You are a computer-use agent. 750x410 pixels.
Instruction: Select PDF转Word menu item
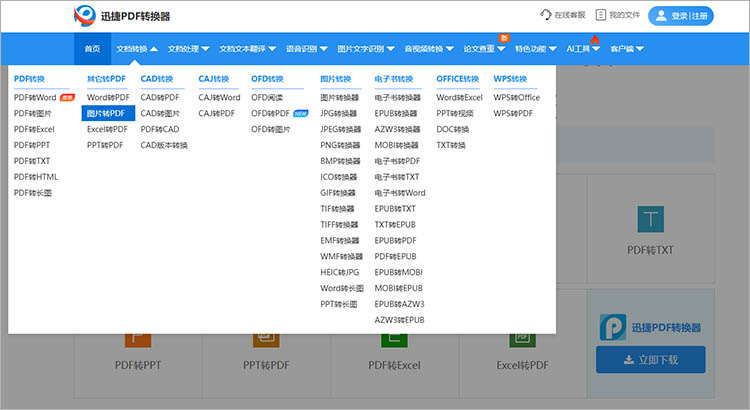(35, 98)
